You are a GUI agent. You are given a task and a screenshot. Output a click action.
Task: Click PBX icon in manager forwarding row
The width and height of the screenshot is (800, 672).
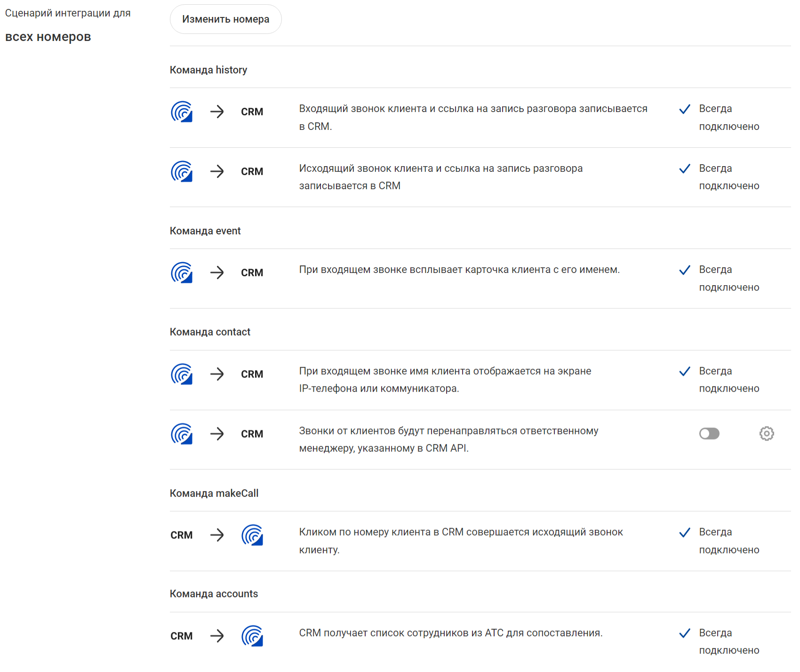[182, 434]
